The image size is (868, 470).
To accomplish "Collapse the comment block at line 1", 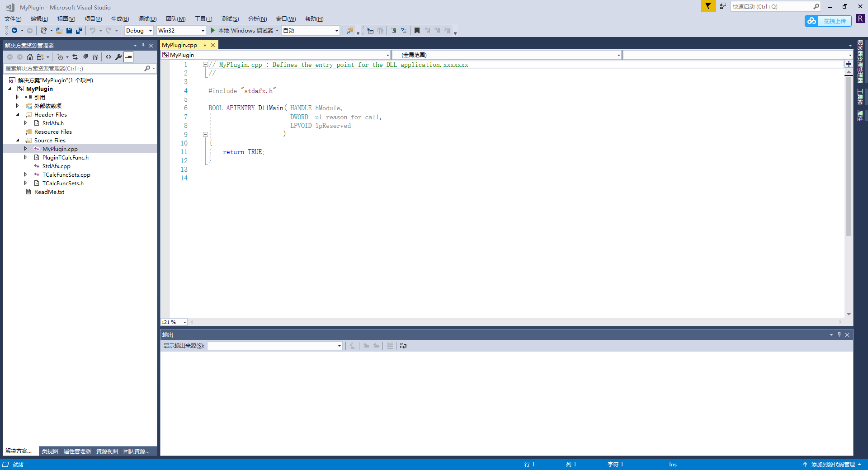I will tap(205, 65).
